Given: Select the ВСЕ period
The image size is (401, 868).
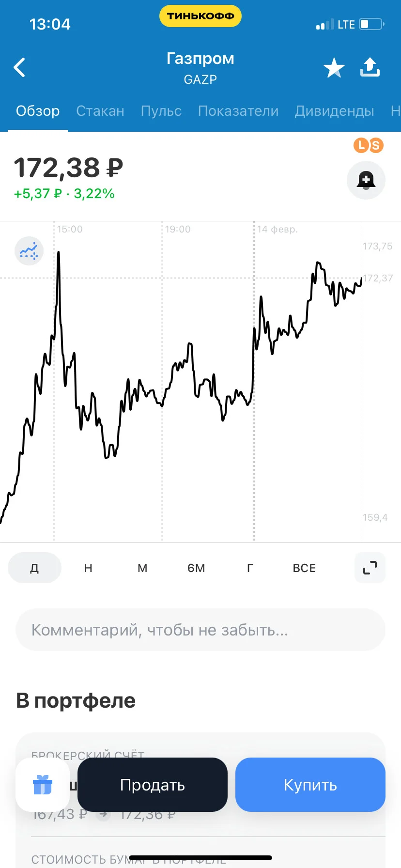Looking at the screenshot, I should (x=304, y=568).
